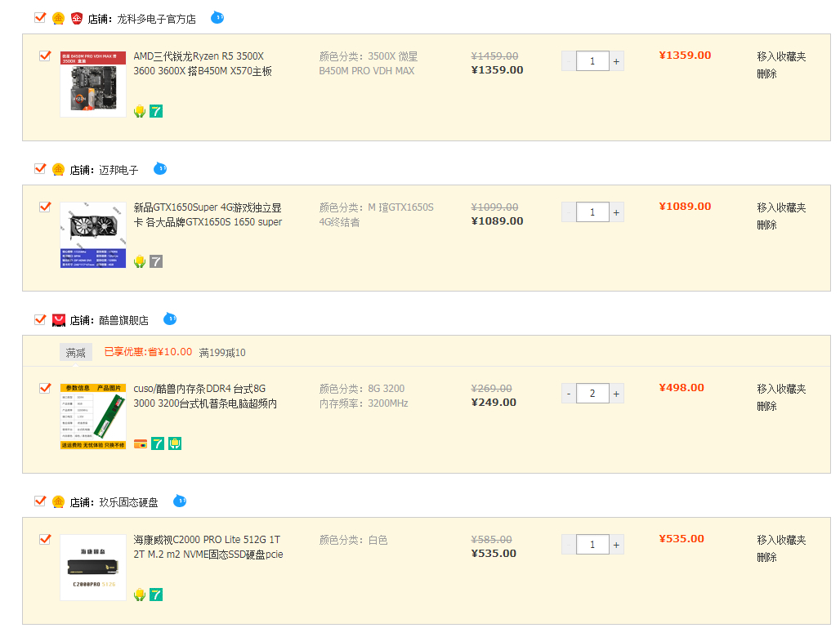Click gold seller badge of 龙科多电子官方店
The image size is (840, 637).
pyautogui.click(x=58, y=19)
